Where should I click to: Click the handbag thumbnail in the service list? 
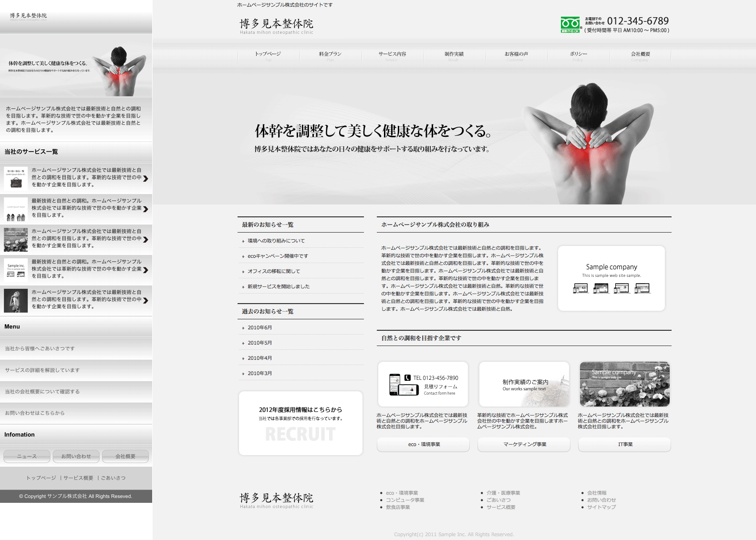(16, 178)
